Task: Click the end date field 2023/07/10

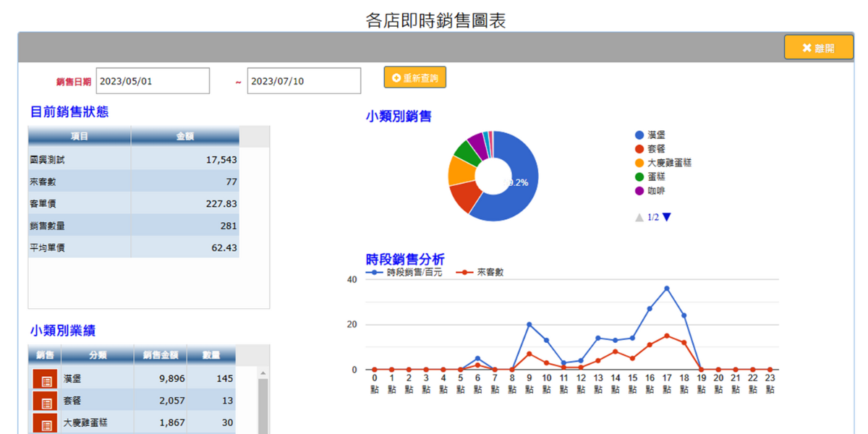Action: pyautogui.click(x=304, y=81)
